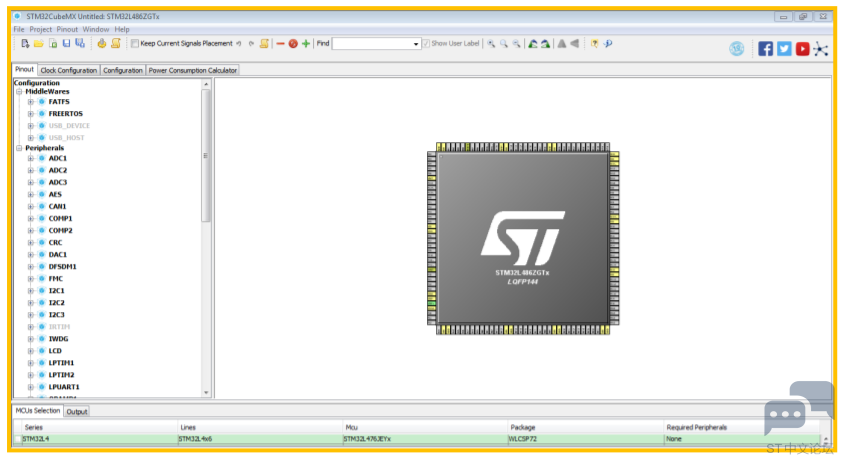The height and width of the screenshot is (464, 843).
Task: Open the Window menu
Action: tap(96, 30)
